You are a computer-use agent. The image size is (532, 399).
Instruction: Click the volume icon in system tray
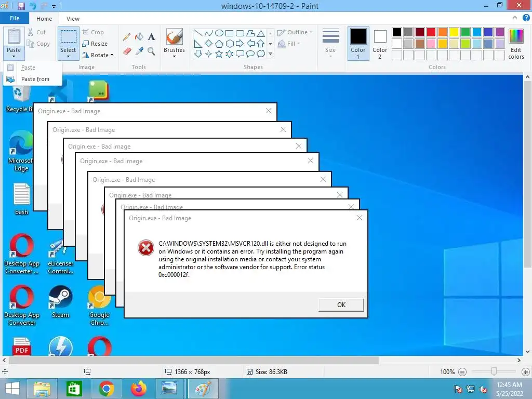point(483,389)
